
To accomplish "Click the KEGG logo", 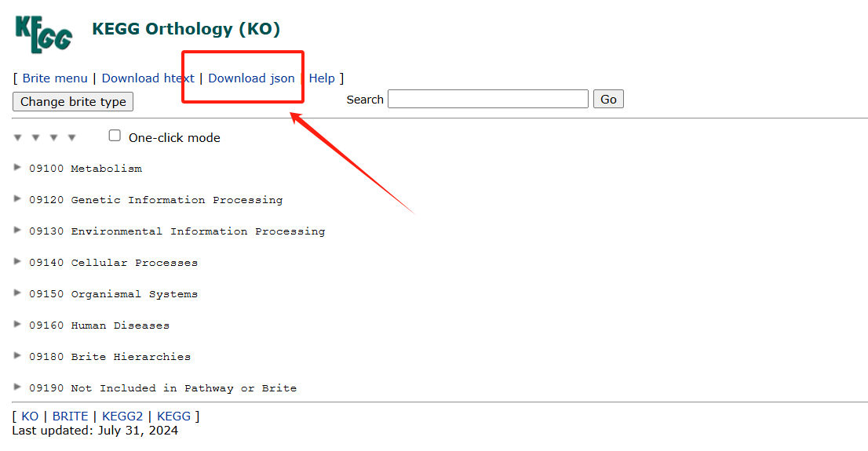I will click(44, 35).
